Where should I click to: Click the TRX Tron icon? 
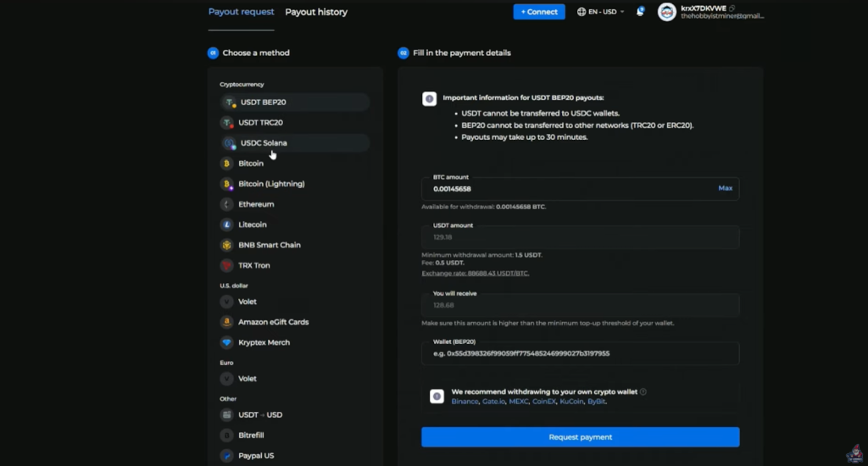pyautogui.click(x=226, y=265)
